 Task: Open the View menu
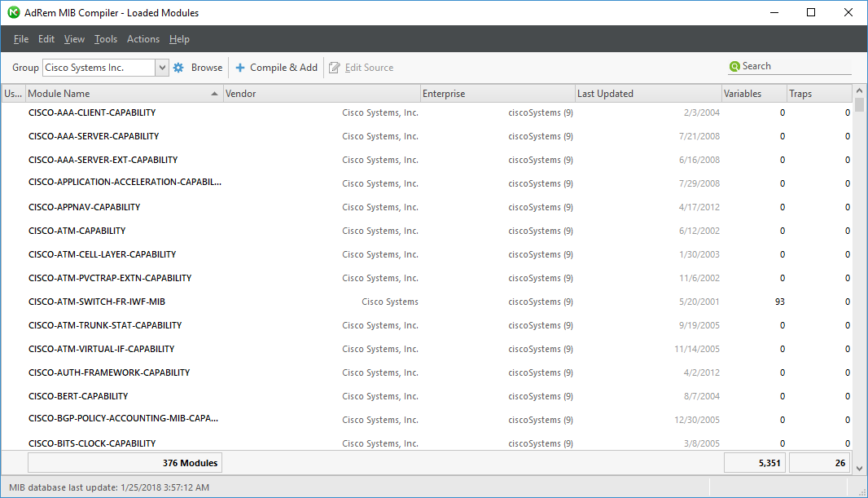[x=74, y=39]
